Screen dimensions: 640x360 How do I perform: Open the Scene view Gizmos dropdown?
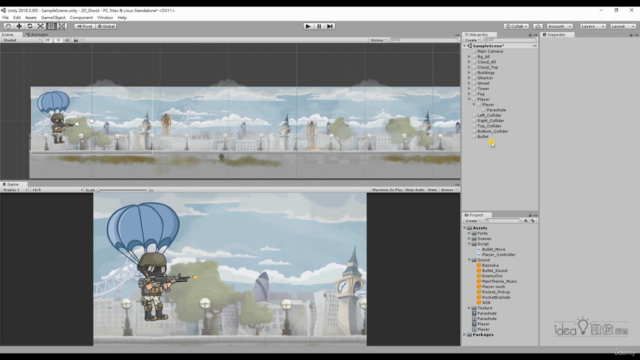[378, 40]
